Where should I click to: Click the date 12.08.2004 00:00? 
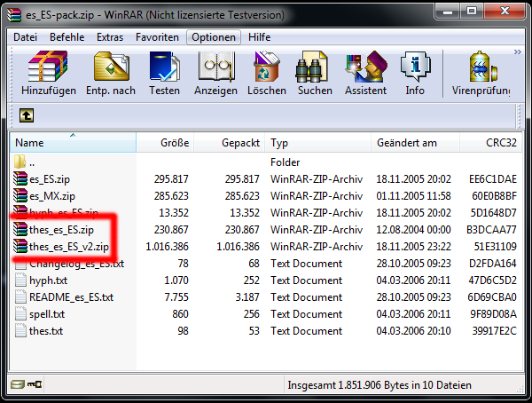413,230
